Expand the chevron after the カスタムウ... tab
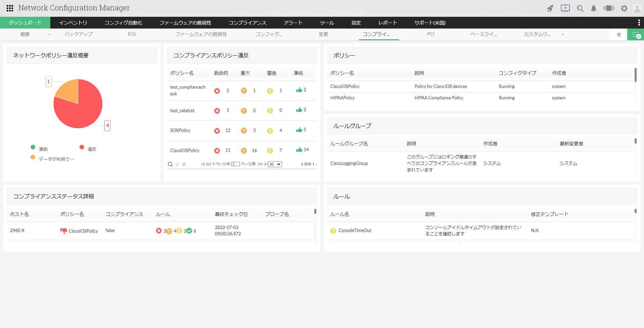The width and height of the screenshot is (644, 328). click(x=563, y=34)
